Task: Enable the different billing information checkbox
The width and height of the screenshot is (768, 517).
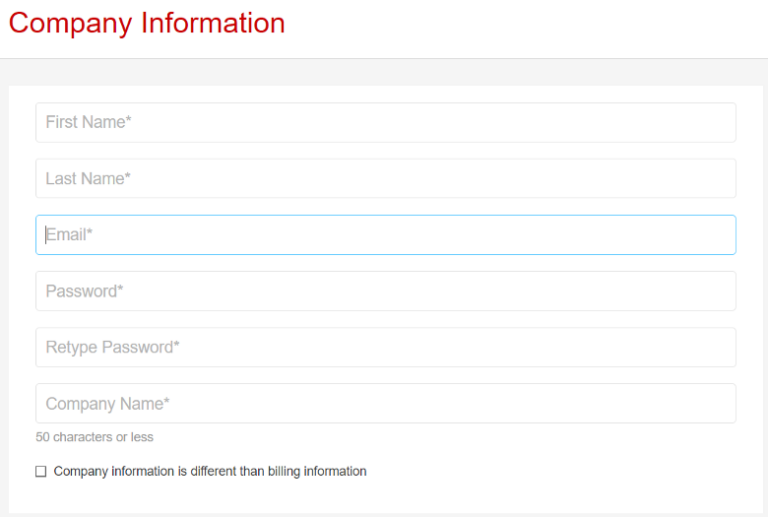Action: [41, 472]
